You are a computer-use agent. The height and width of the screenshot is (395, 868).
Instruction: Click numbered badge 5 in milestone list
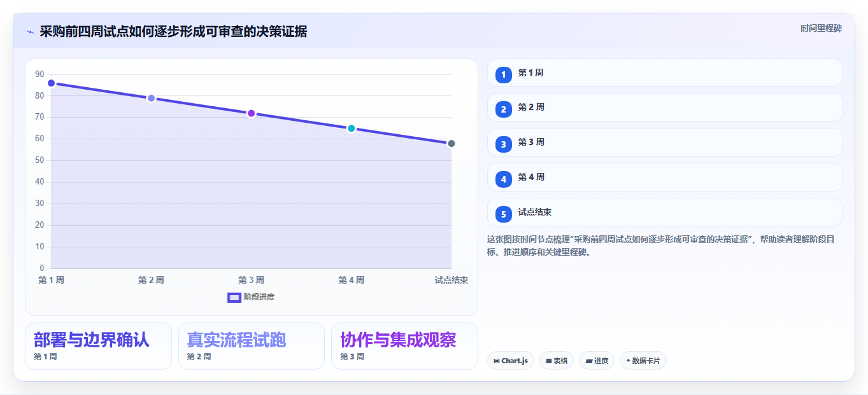coord(504,214)
